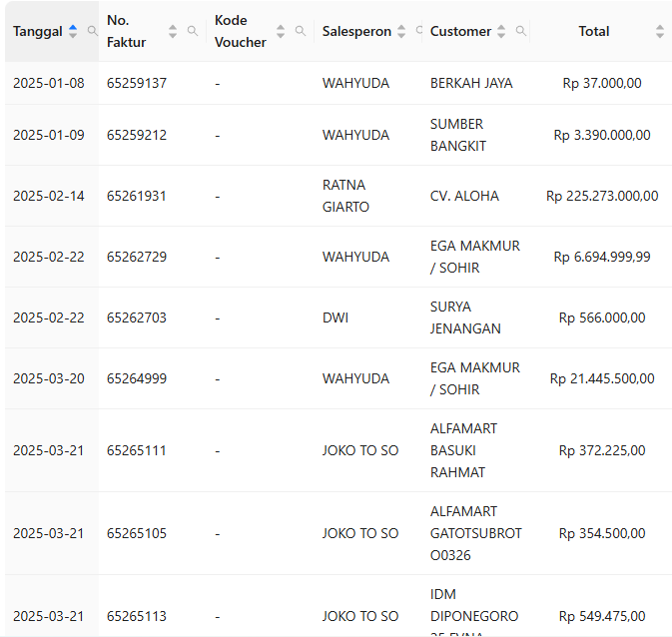Toggle Salesperon column sort arrows
The height and width of the screenshot is (637, 672).
tap(401, 32)
